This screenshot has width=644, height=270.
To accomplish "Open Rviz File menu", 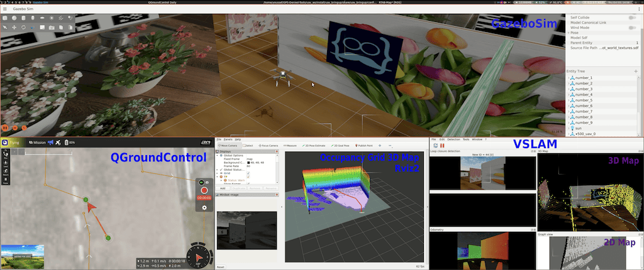I will tap(219, 139).
